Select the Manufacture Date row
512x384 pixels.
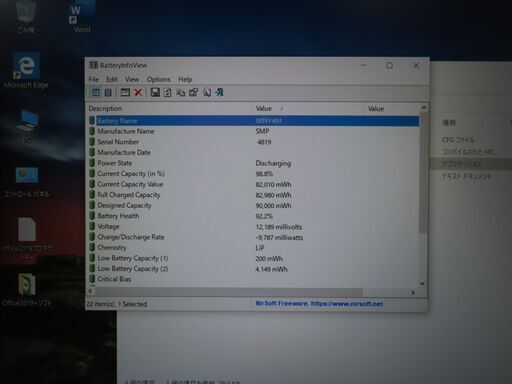click(254, 153)
